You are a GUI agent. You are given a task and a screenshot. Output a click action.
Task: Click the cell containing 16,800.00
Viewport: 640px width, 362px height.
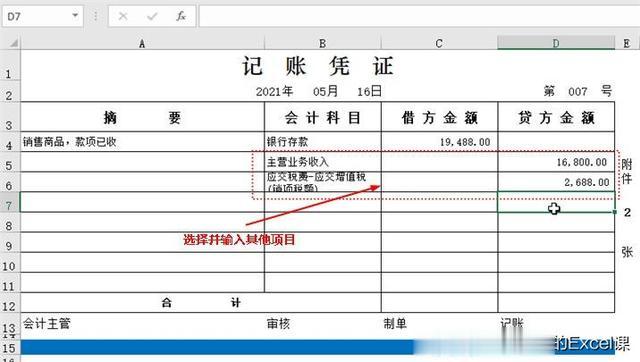556,162
